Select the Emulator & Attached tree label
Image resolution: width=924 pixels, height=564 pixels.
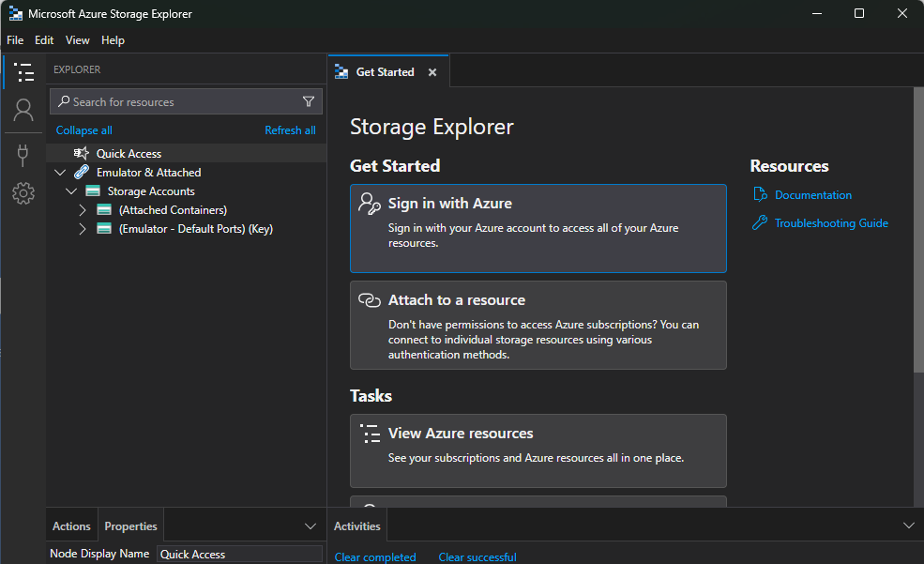[148, 172]
